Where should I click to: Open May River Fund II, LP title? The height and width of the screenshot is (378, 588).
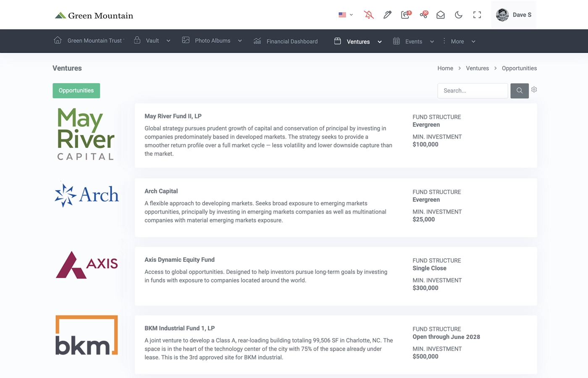(173, 116)
